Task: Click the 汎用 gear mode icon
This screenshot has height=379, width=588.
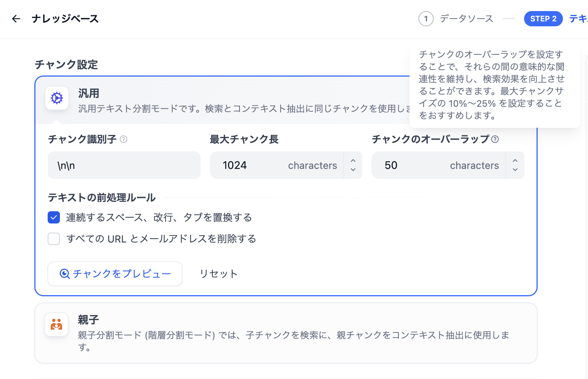Action: (x=57, y=98)
